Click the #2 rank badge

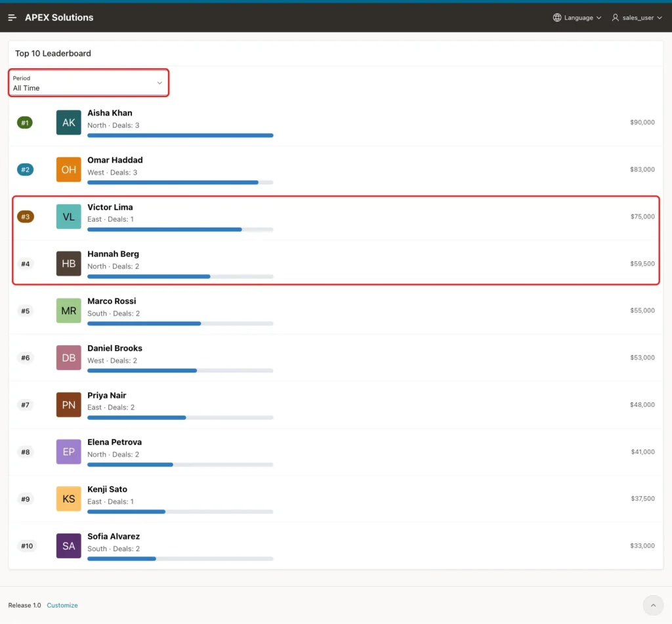pyautogui.click(x=26, y=170)
